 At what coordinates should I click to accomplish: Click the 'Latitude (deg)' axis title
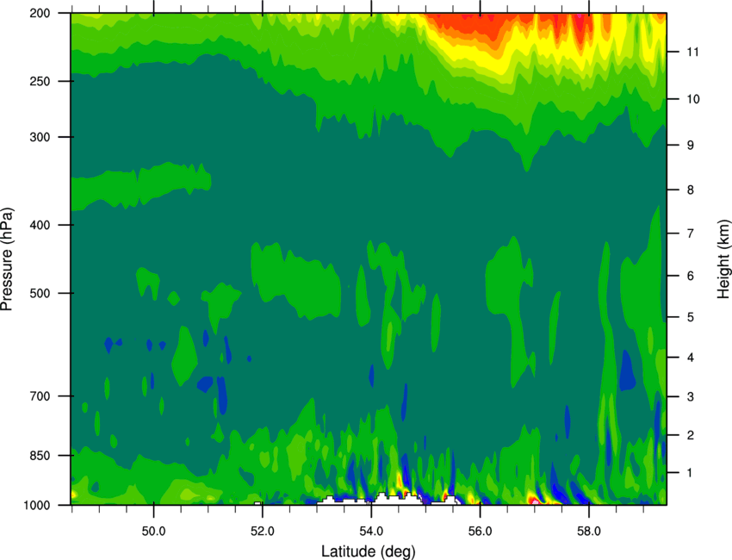tap(369, 551)
